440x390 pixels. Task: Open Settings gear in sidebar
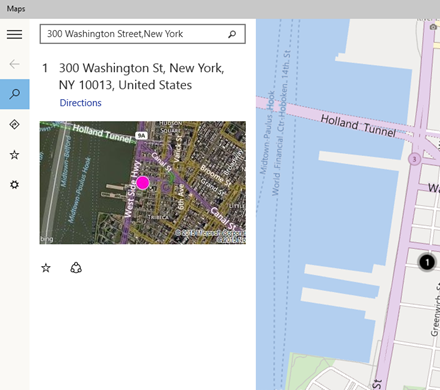pos(14,185)
